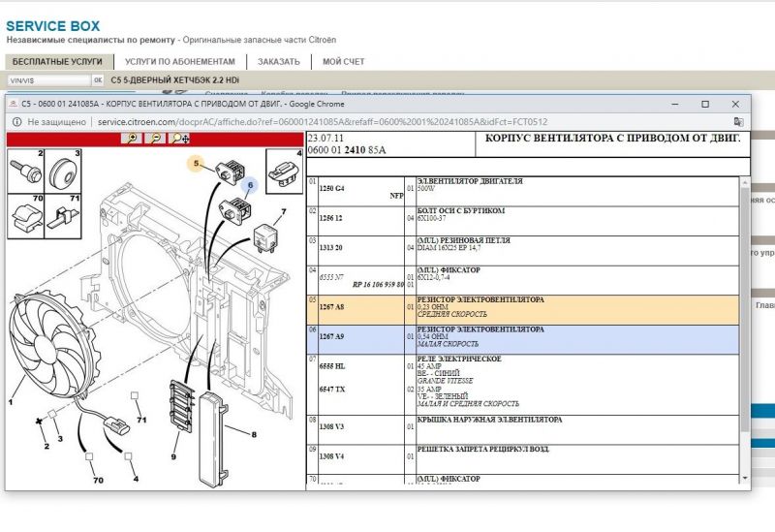
Task: Click the zoom out magnifier icon
Action: click(x=156, y=139)
